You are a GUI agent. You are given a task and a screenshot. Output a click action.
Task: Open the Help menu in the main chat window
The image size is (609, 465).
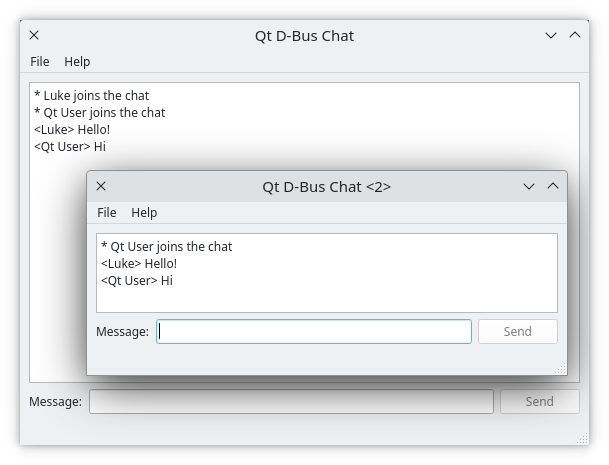coord(77,62)
